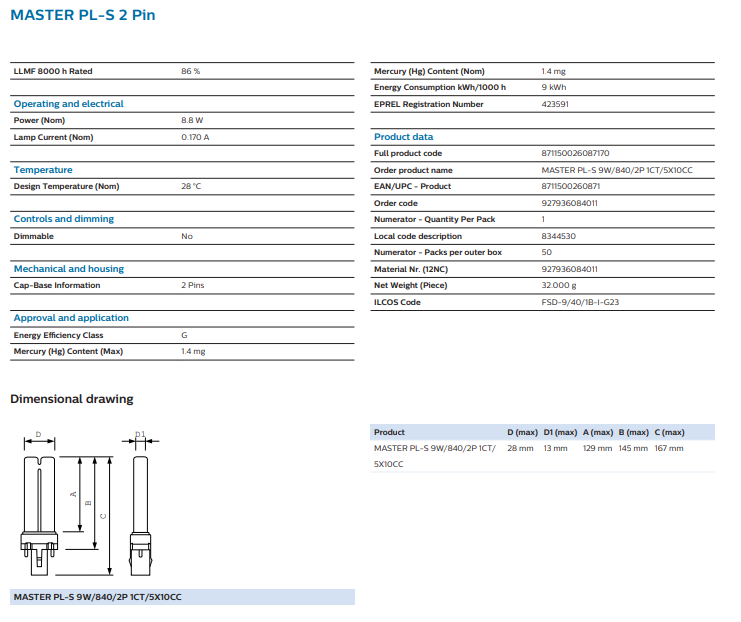The width and height of the screenshot is (741, 622).
Task: Select the 'Local code description' label
Action: pyautogui.click(x=418, y=236)
